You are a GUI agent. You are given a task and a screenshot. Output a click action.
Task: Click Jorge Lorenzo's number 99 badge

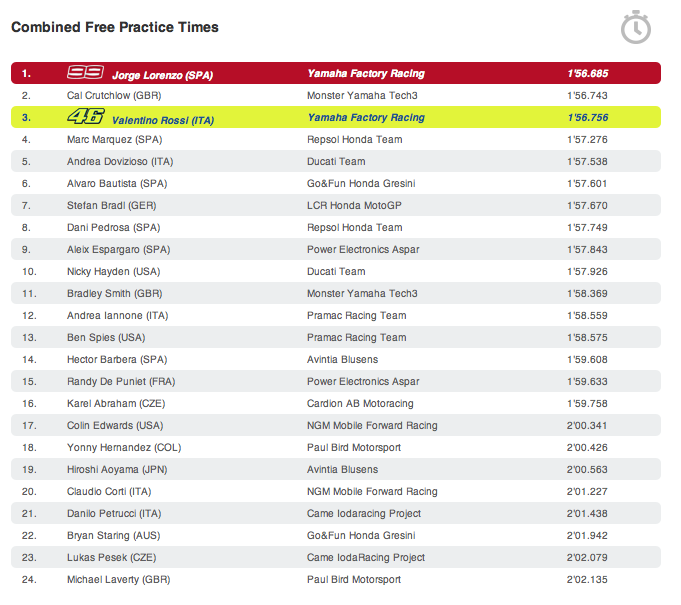pos(86,73)
